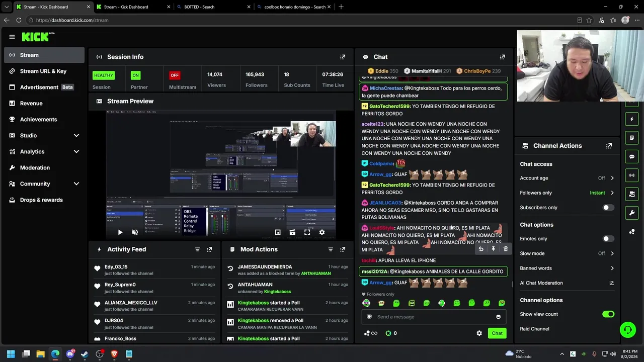Pop out the Channel Actions panel
The width and height of the screenshot is (644, 362).
(x=609, y=146)
